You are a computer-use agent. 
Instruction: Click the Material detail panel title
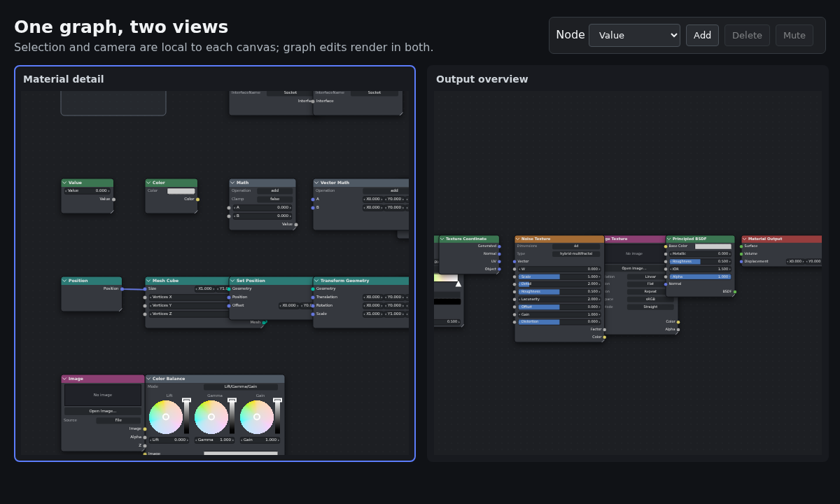(64, 80)
